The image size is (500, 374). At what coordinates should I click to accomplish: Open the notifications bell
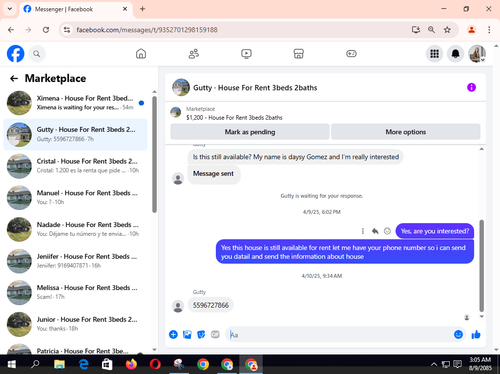455,54
